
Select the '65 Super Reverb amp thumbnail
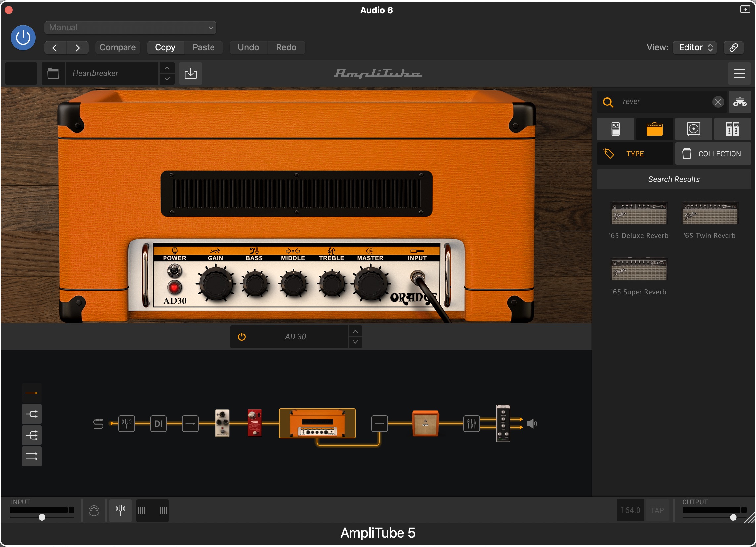coord(639,269)
